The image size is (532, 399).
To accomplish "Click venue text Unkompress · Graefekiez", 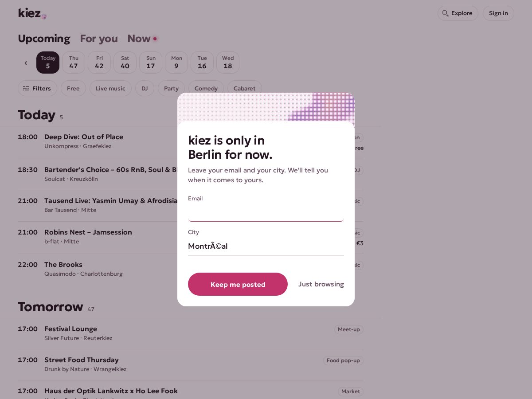I will 78,146.
